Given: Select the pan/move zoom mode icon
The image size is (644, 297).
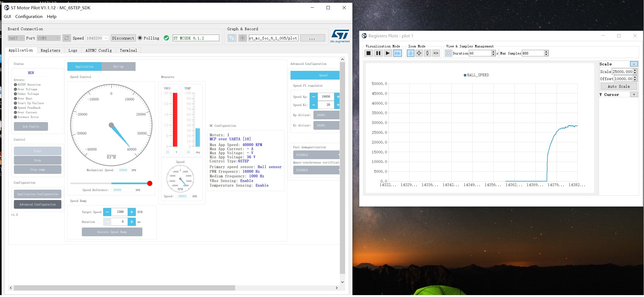Looking at the screenshot, I should pyautogui.click(x=419, y=53).
